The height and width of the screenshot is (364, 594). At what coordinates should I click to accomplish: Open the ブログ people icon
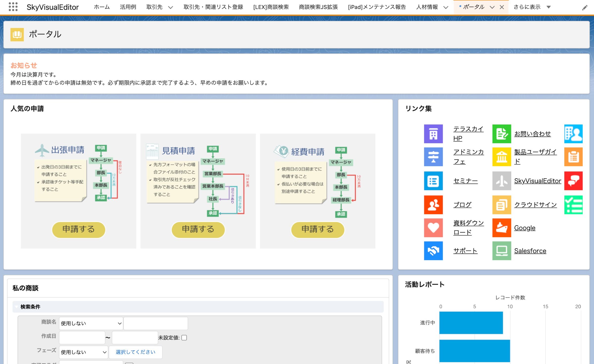[433, 205]
